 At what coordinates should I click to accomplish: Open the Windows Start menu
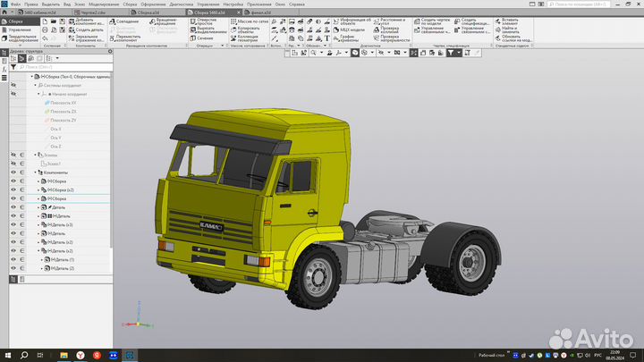coord(8,356)
